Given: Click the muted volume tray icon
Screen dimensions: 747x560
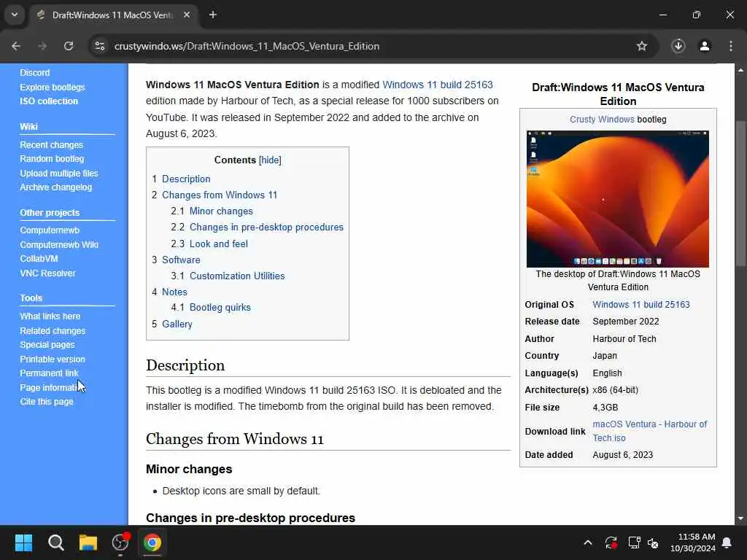Looking at the screenshot, I should pyautogui.click(x=653, y=542).
